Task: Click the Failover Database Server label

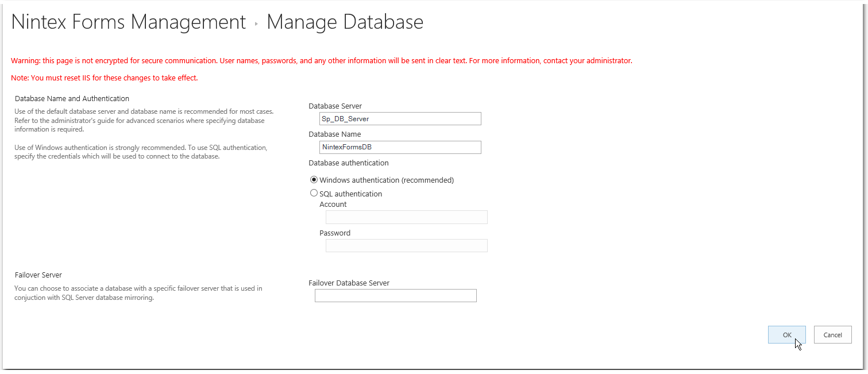Action: coord(349,283)
